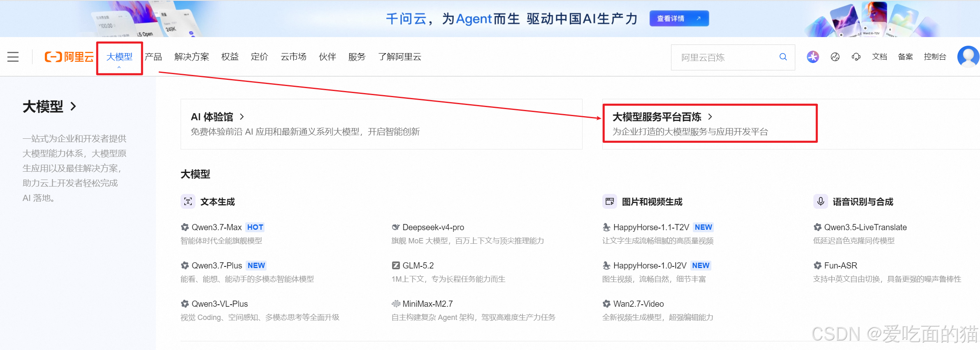Click the icon beside HappyHorse-1.0-I2V
This screenshot has height=350, width=980.
pyautogui.click(x=606, y=265)
